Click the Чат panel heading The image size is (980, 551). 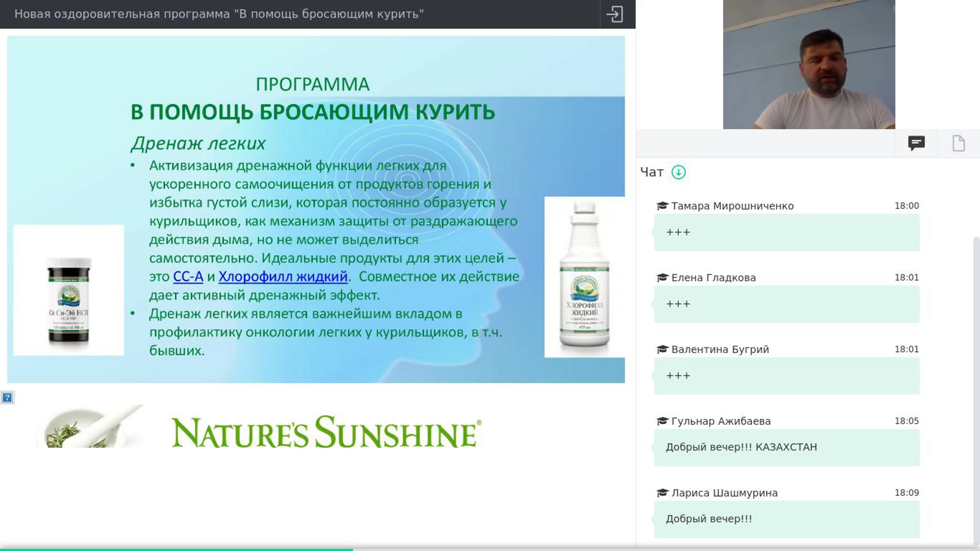[652, 172]
